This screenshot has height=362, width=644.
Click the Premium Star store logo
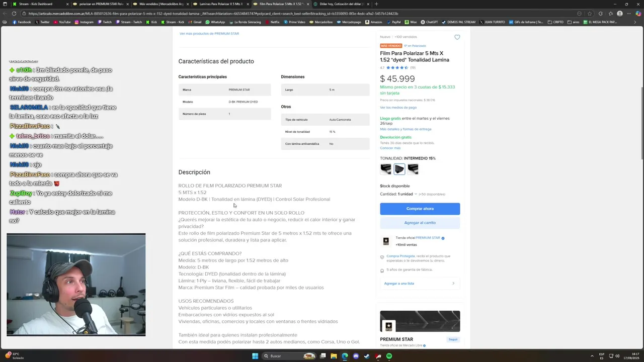tap(386, 241)
